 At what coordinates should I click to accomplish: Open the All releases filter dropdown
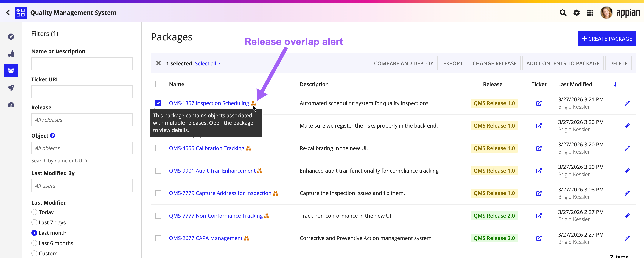click(82, 120)
